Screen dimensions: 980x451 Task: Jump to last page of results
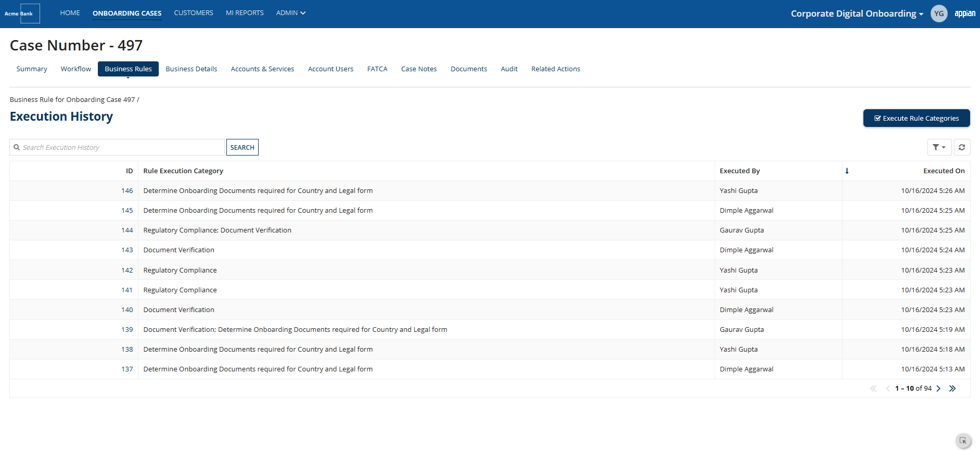click(x=952, y=389)
